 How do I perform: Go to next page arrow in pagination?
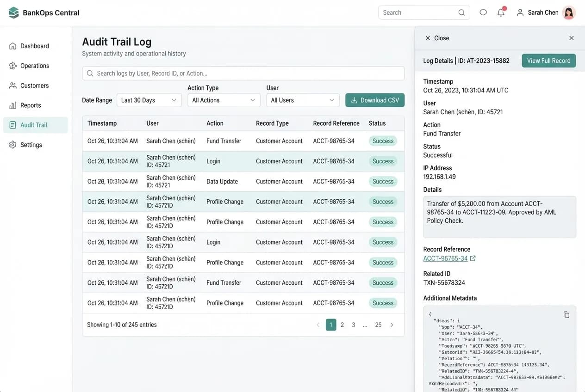point(392,325)
